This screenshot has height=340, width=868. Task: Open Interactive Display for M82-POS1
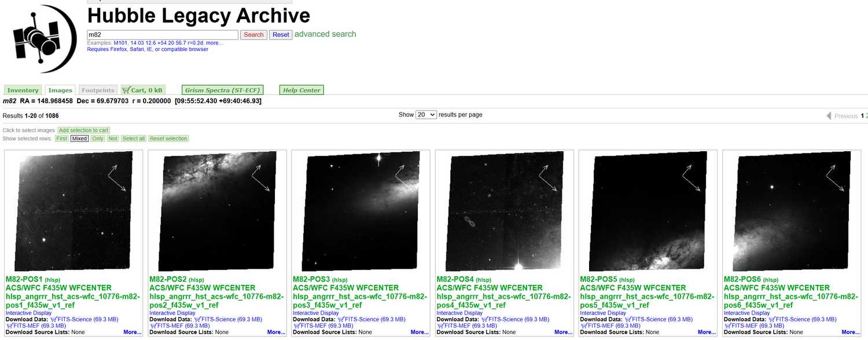[29, 313]
